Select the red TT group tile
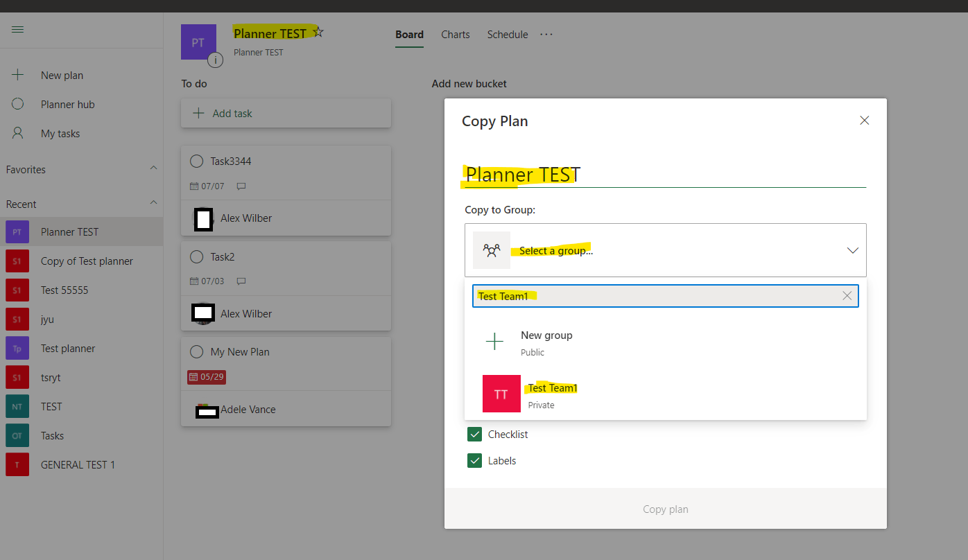Viewport: 968px width, 560px height. (x=501, y=394)
